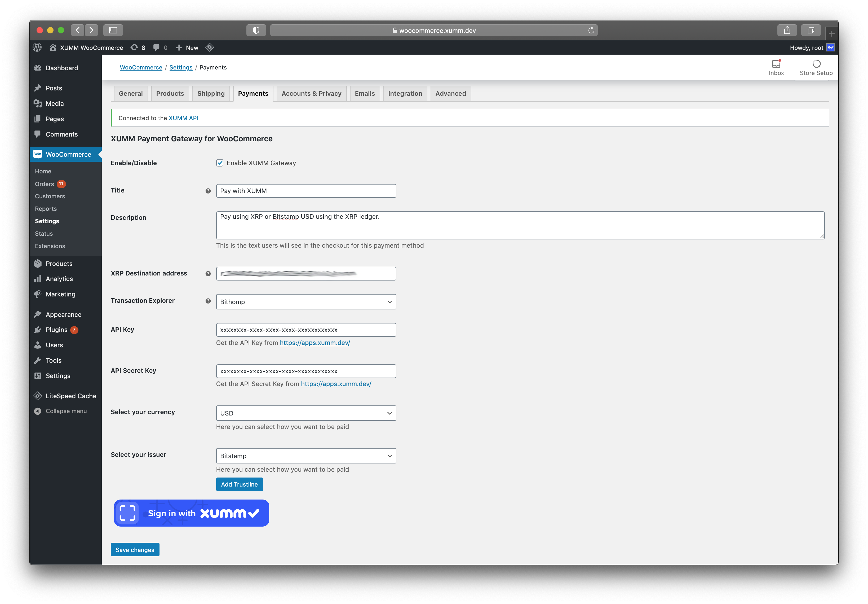Open the Store Setup progress icon
Image resolution: width=868 pixels, height=604 pixels.
point(816,64)
